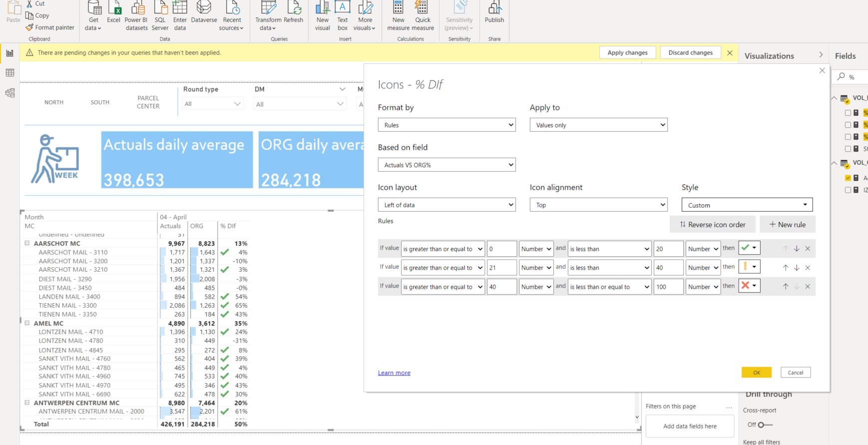Click the Format painter tool
The height and width of the screenshot is (445, 868).
pyautogui.click(x=50, y=27)
